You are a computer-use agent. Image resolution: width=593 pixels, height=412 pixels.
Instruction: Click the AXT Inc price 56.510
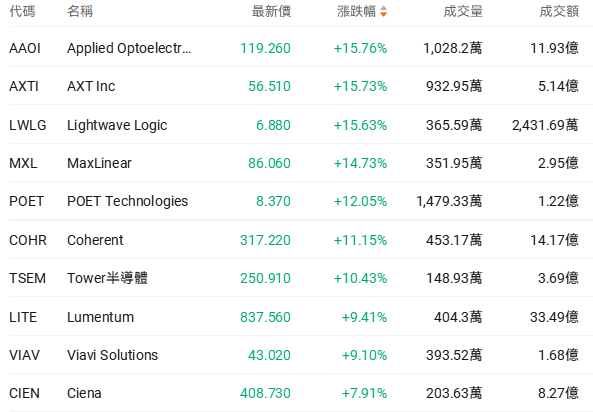point(269,86)
